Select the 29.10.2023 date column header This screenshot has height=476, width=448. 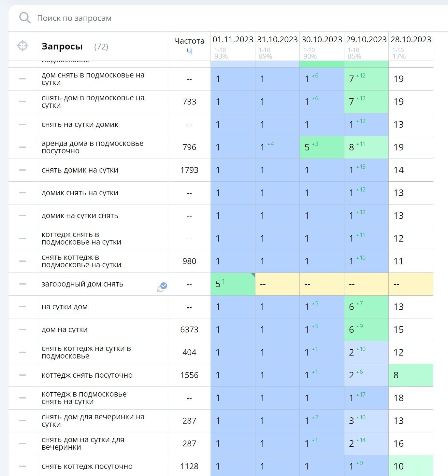(366, 40)
